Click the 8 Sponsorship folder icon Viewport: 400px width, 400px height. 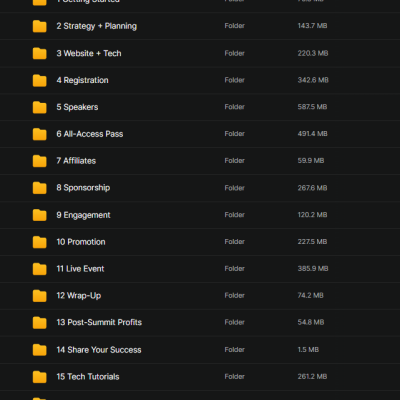tap(39, 188)
